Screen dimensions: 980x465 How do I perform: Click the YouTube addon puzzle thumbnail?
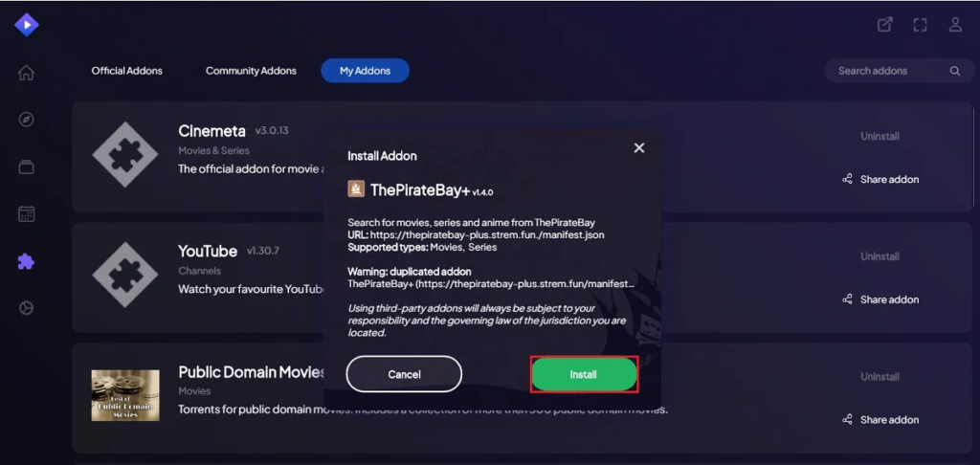[x=125, y=275]
